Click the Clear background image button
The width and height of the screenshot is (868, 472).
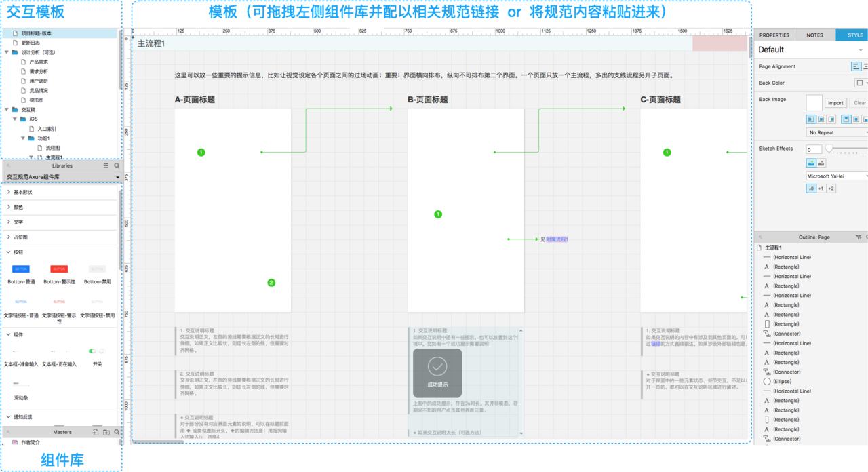point(859,103)
